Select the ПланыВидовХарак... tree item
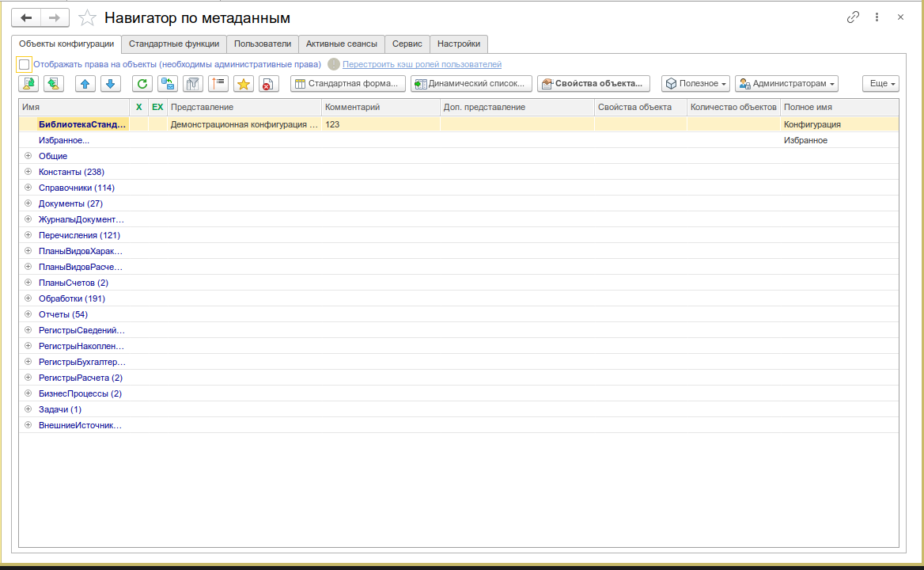924x570 pixels. (x=81, y=251)
